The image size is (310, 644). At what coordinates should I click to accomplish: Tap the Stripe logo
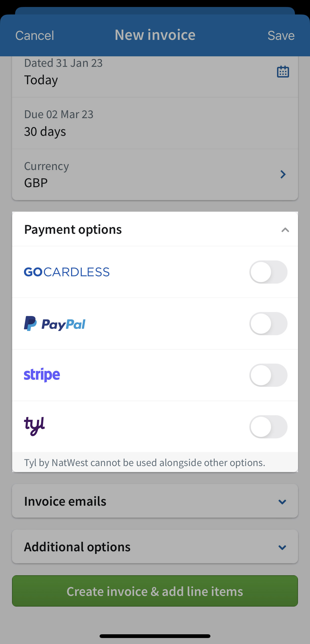42,375
